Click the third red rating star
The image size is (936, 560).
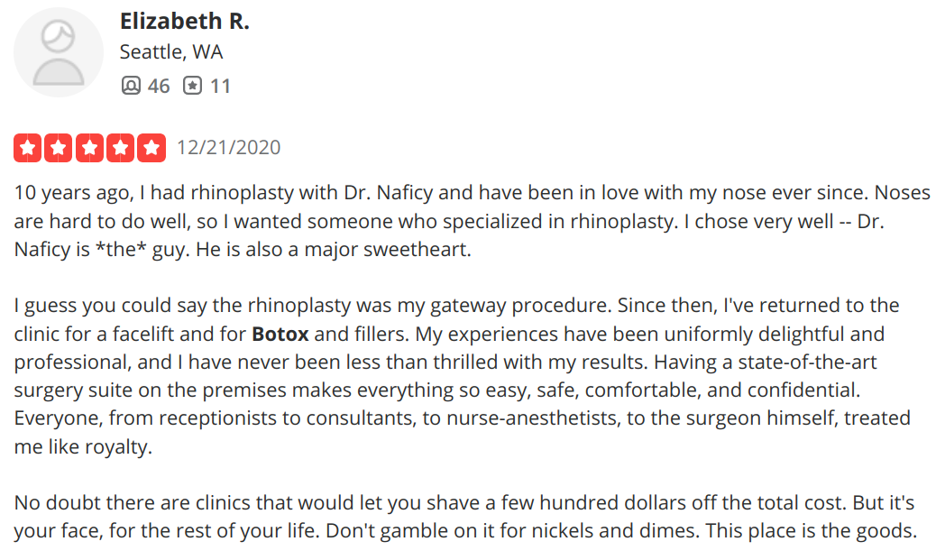point(89,148)
